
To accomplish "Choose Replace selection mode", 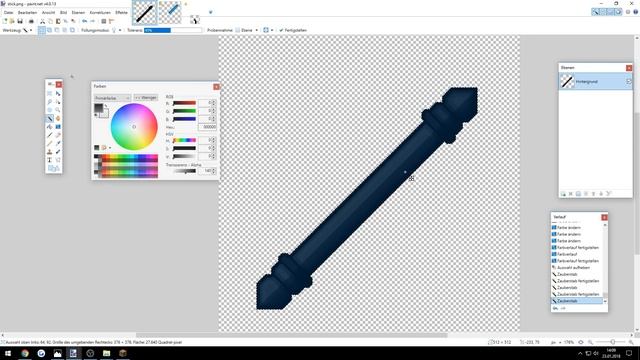I will [42, 30].
